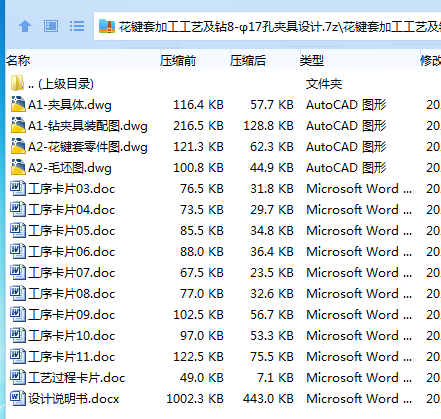The width and height of the screenshot is (441, 419).
Task: Click file name 工序卡片10.doc
Action: (x=72, y=336)
